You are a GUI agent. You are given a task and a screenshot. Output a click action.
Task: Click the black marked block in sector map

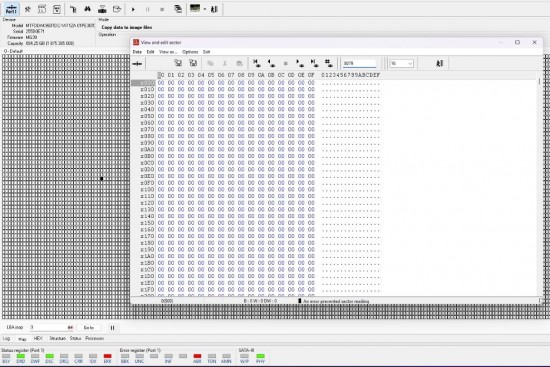point(101,179)
